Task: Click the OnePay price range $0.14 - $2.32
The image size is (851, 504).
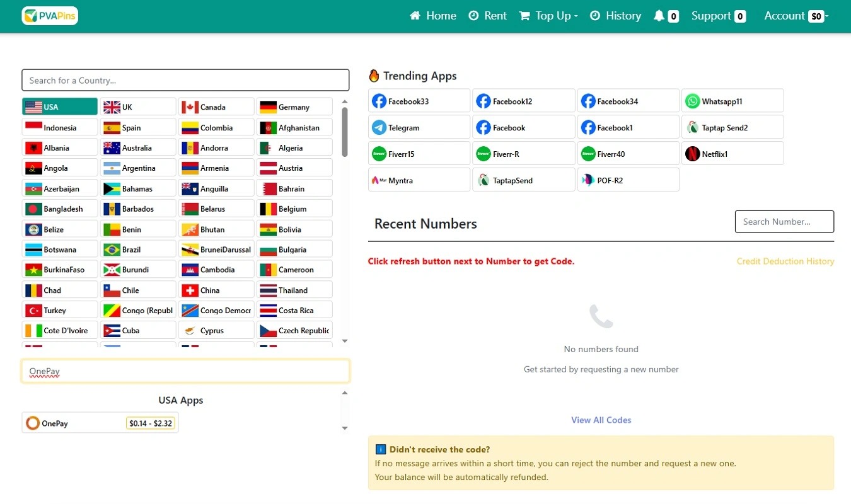Action: pyautogui.click(x=151, y=423)
